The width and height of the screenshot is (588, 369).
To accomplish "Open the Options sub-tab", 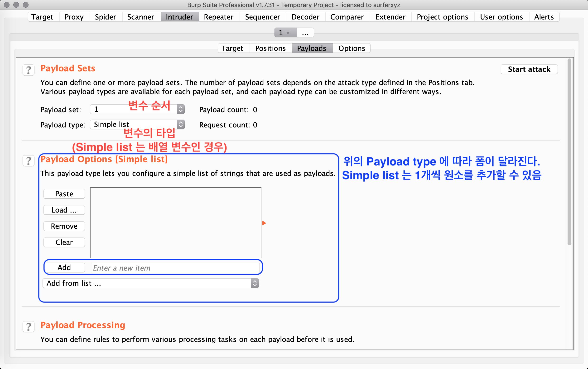I will tap(352, 48).
